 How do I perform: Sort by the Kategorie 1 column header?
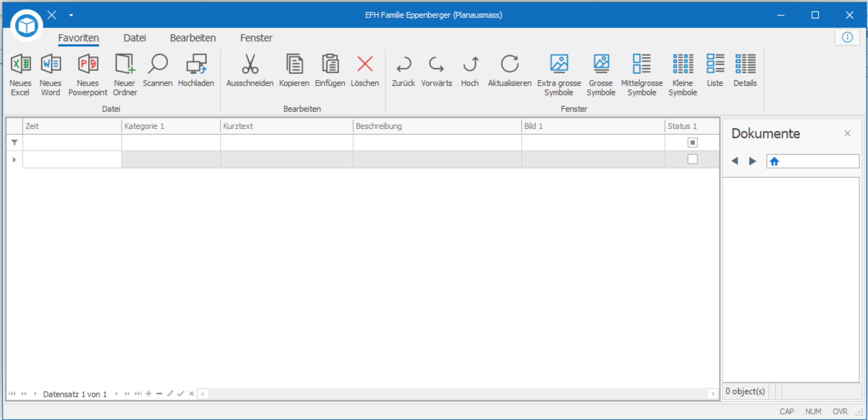pos(171,126)
